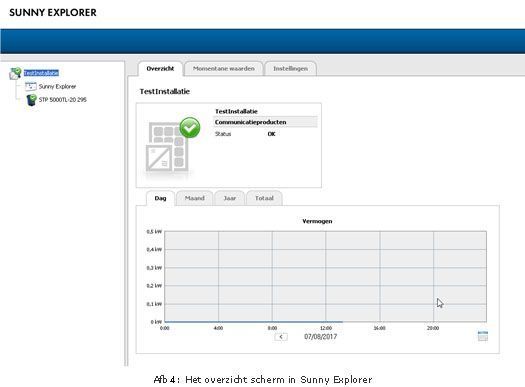Click the 4:00 time axis label
Viewport: 525px width, 387px height.
[x=218, y=328]
